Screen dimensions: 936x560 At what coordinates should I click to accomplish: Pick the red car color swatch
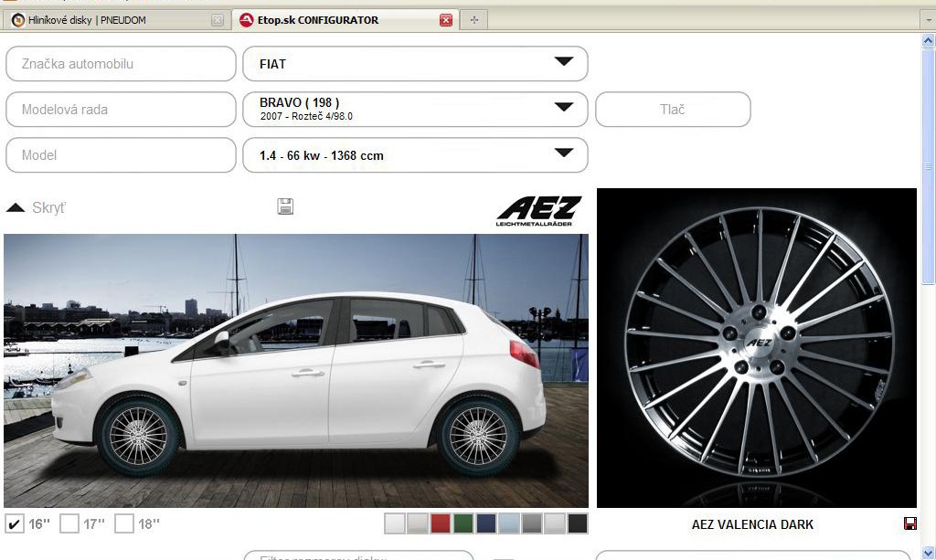pyautogui.click(x=441, y=523)
